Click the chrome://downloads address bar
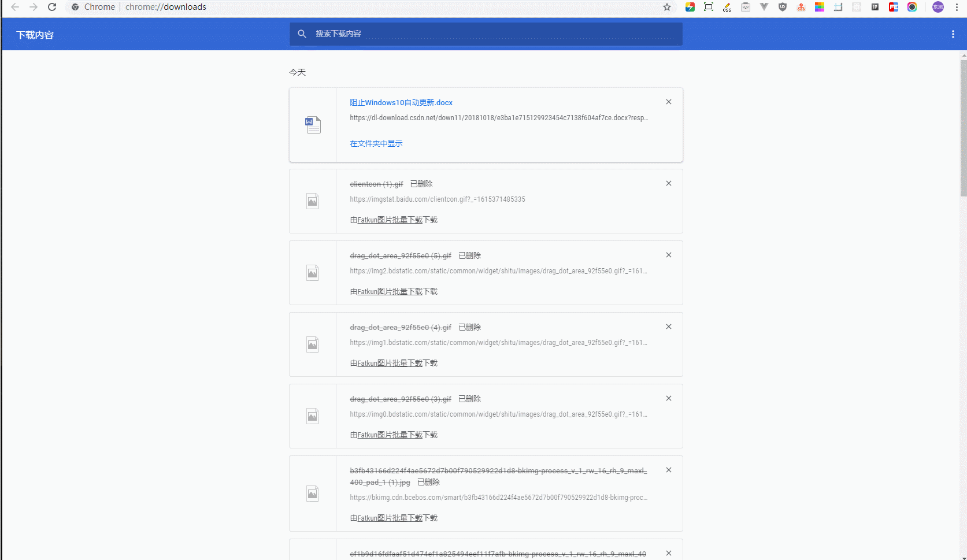The width and height of the screenshot is (967, 560). click(165, 7)
